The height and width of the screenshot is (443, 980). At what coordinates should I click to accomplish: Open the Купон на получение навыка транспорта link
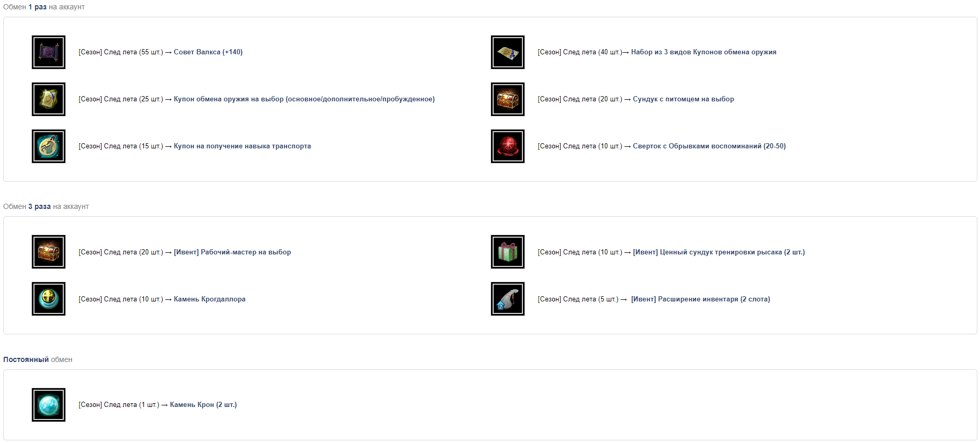pyautogui.click(x=242, y=146)
